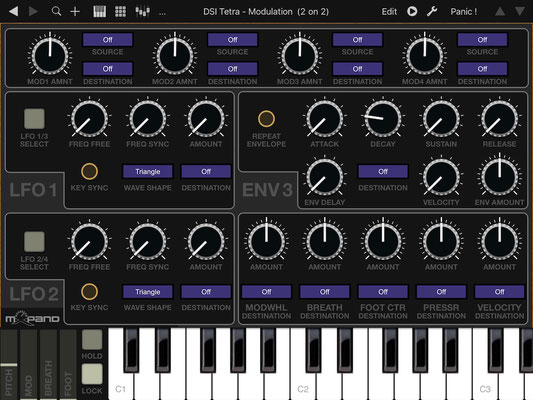Open the Velocity Destination dropdown

point(499,292)
